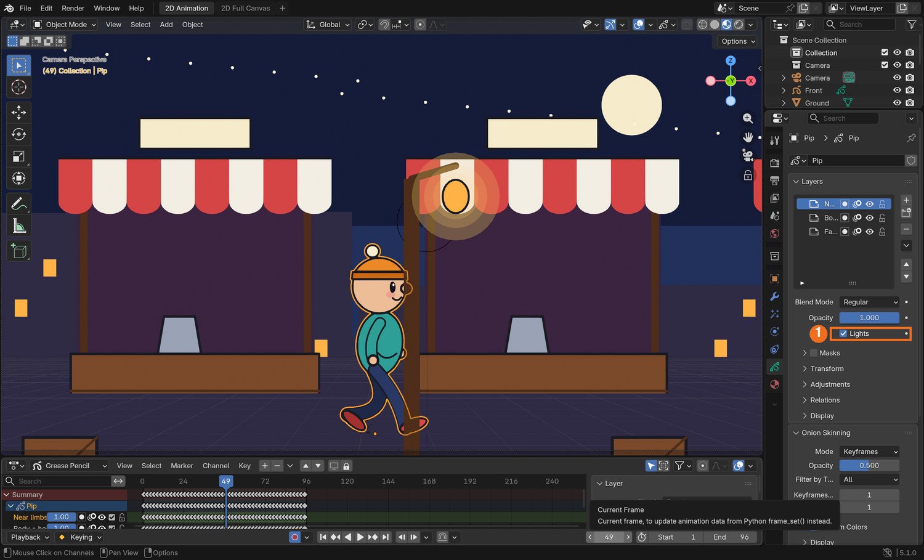Toggle the auto keying record button
Viewport: 924px width, 560px height.
click(294, 537)
